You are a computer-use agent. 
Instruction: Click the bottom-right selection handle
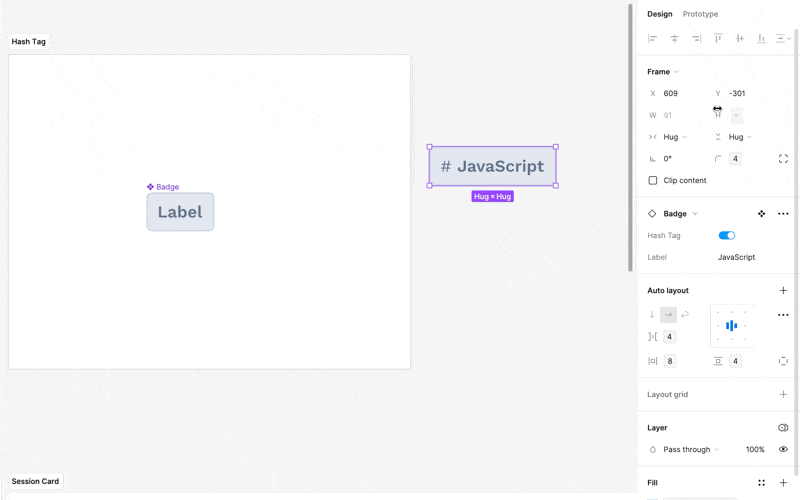[x=556, y=186]
